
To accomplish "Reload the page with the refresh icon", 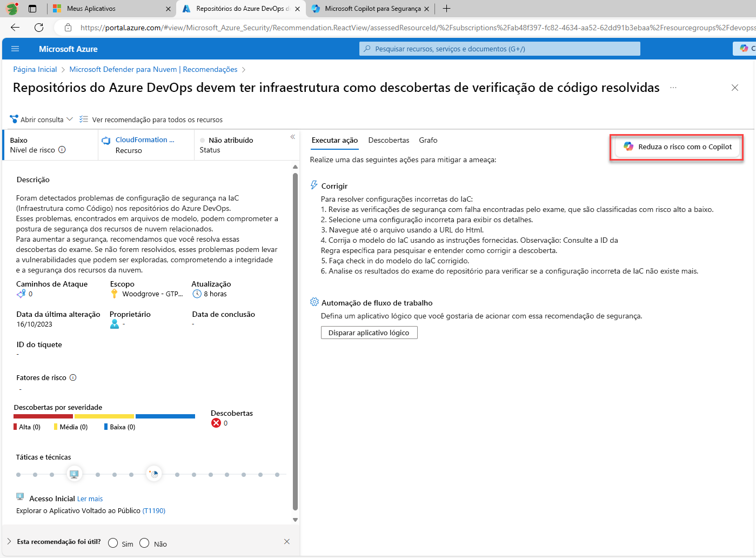I will [39, 28].
